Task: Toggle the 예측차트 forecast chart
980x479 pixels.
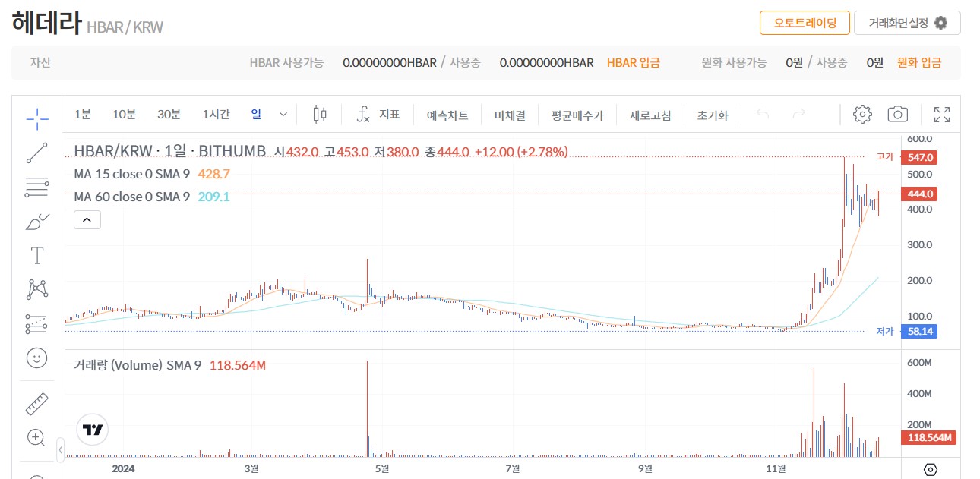Action: [447, 115]
